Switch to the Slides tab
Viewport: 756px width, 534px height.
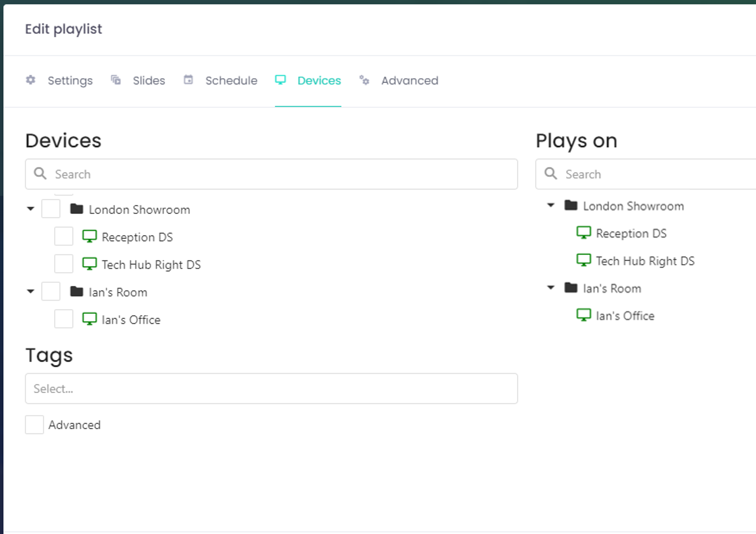pyautogui.click(x=138, y=80)
